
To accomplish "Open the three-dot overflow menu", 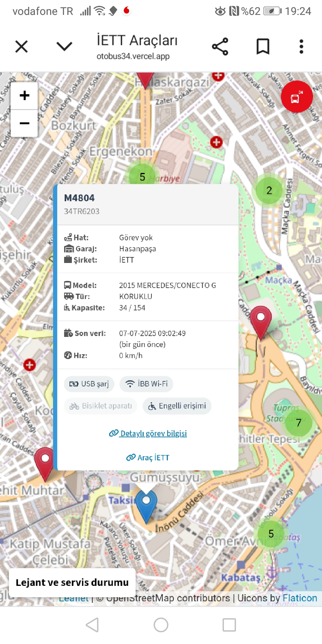I will (301, 47).
